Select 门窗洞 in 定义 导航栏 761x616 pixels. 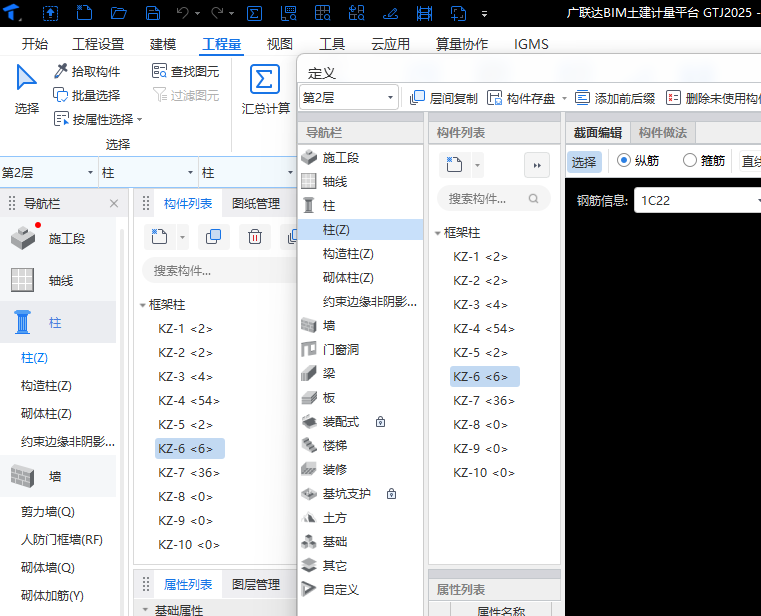[x=360, y=350]
